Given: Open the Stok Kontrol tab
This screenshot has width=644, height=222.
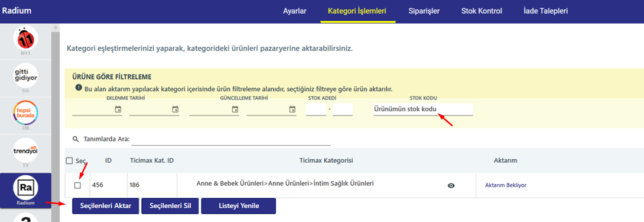Looking at the screenshot, I should pyautogui.click(x=482, y=11).
